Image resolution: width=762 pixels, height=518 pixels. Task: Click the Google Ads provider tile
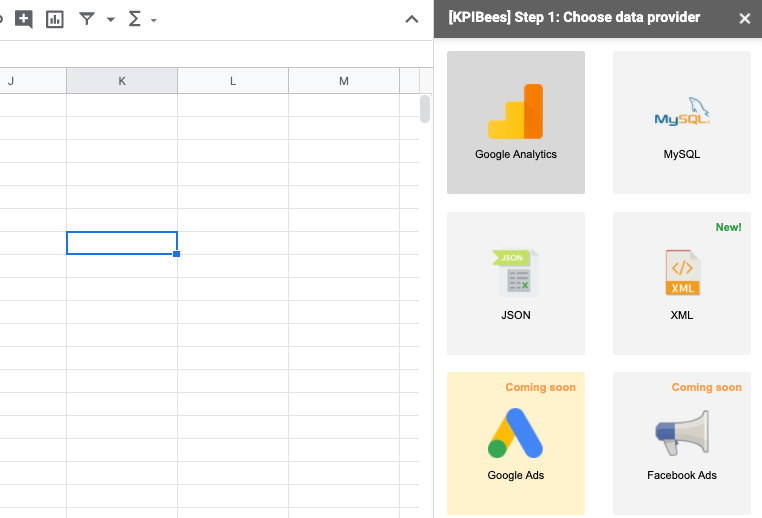click(516, 443)
